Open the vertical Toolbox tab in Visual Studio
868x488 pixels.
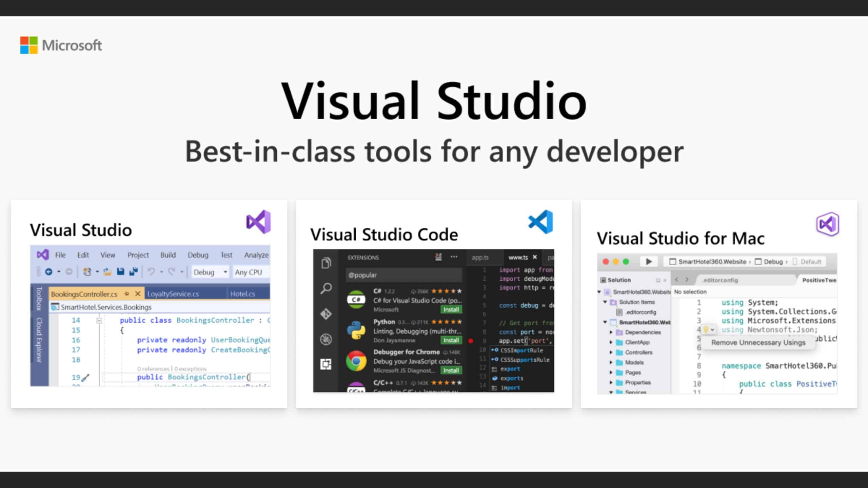click(39, 299)
